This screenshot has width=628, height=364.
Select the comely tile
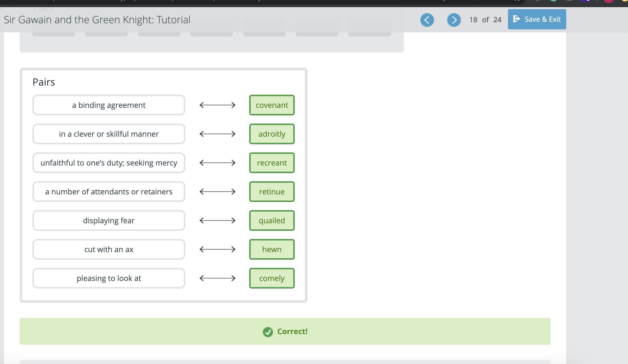coord(272,278)
